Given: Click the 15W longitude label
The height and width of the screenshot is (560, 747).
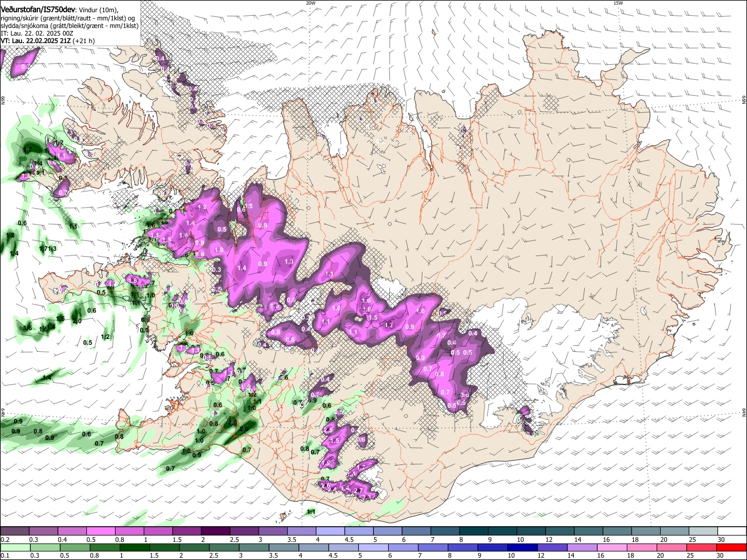Looking at the screenshot, I should 618,3.
